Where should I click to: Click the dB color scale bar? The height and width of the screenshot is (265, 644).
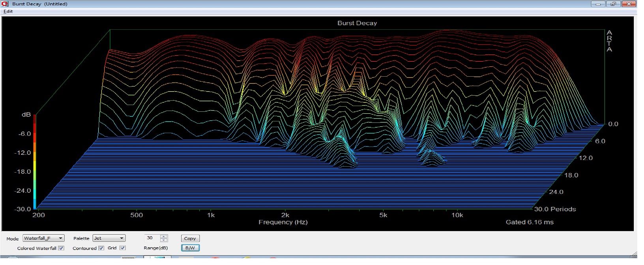coord(35,161)
